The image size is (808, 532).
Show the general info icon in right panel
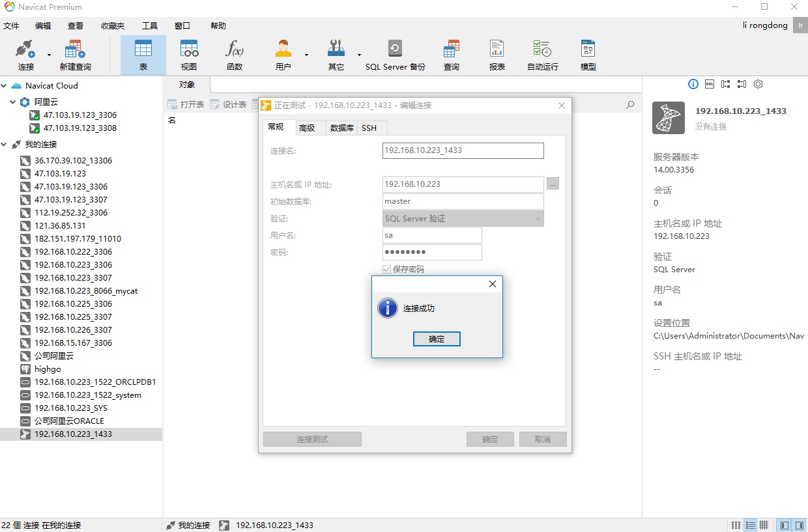pos(693,84)
